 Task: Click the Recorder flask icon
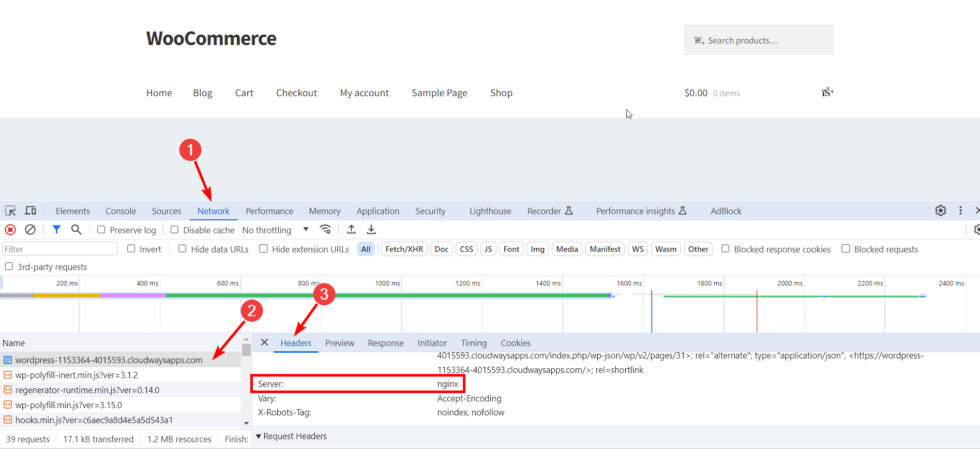569,211
